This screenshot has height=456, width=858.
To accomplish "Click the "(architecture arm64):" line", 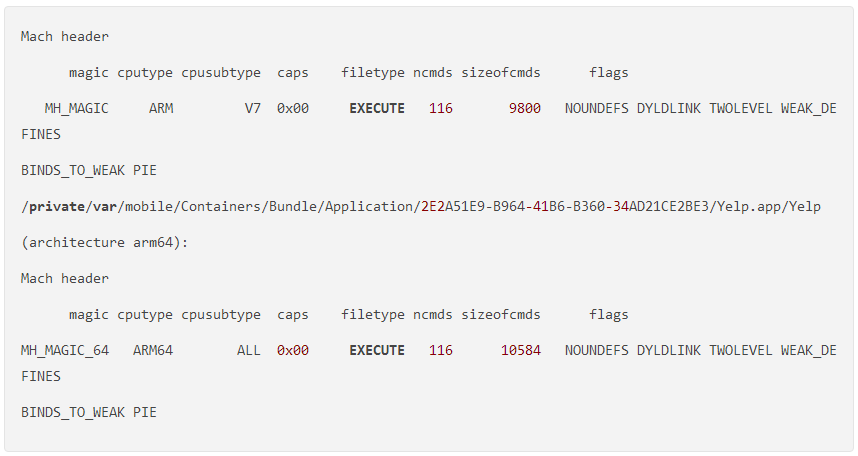I will [x=105, y=242].
